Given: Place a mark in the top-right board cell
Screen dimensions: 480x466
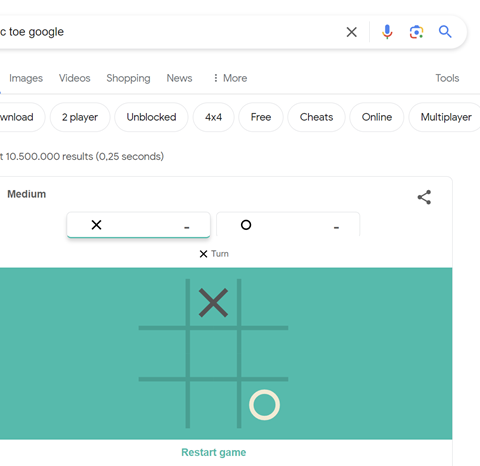Looking at the screenshot, I should click(265, 303).
